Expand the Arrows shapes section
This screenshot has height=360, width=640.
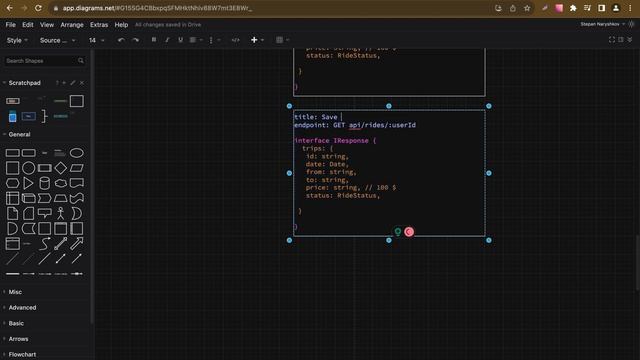tap(18, 339)
